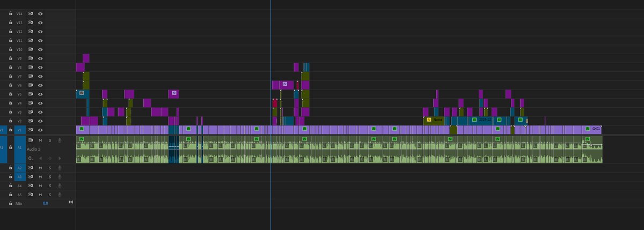Screen dimensions: 644x230
Task: Toggle track targeting for A3
Action: (x=20, y=176)
